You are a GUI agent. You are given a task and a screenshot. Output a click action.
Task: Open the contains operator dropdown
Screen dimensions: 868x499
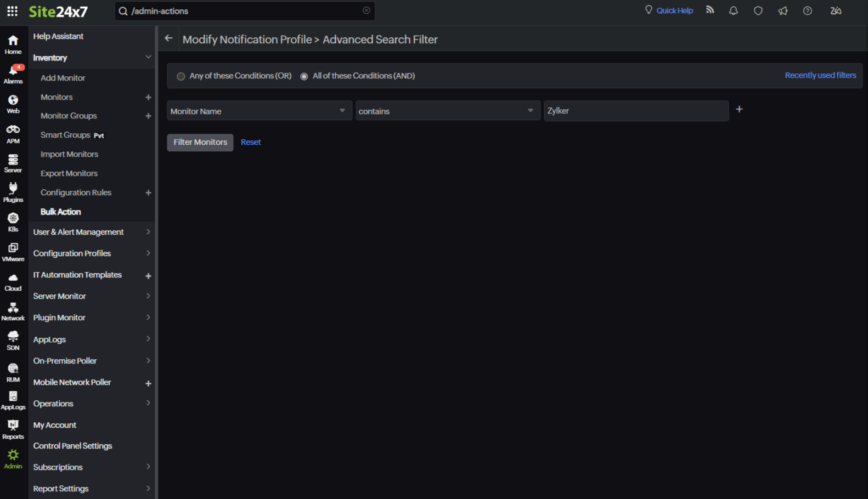(447, 111)
